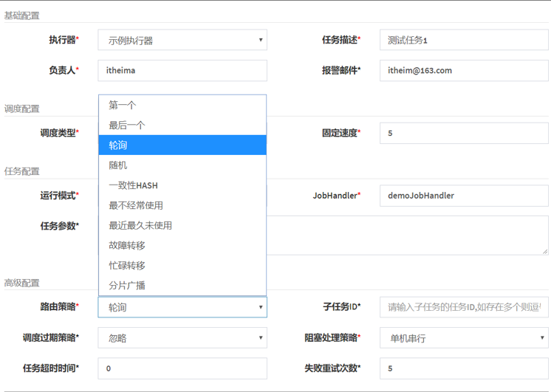This screenshot has width=551, height=392.
Task: Open the 阻塞处理策略 dropdown
Action: coord(464,338)
